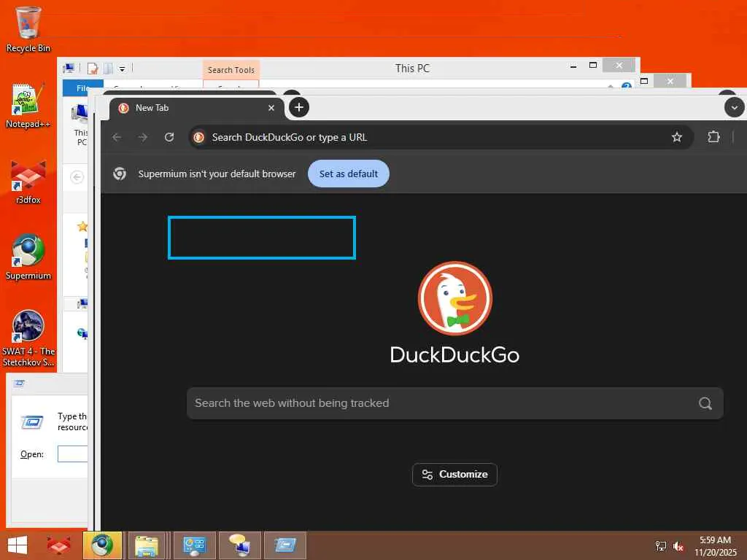Bookmark this tab with the star icon
This screenshot has height=560, width=747.
tap(676, 138)
